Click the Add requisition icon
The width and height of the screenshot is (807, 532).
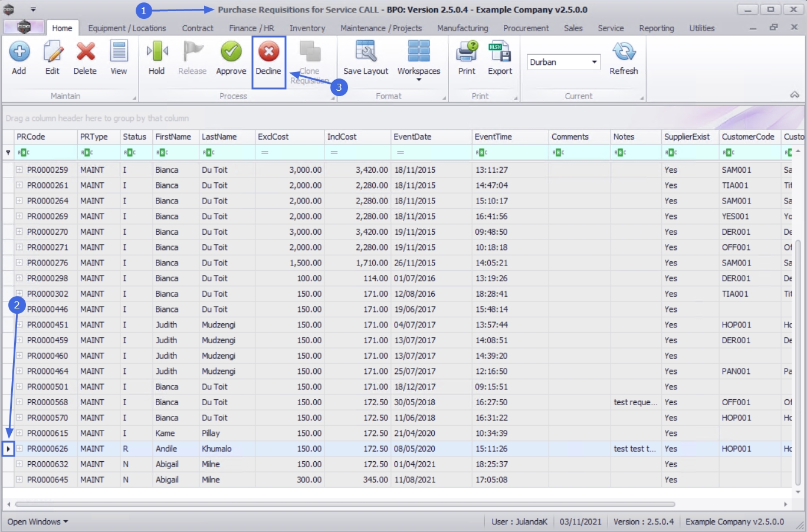19,52
